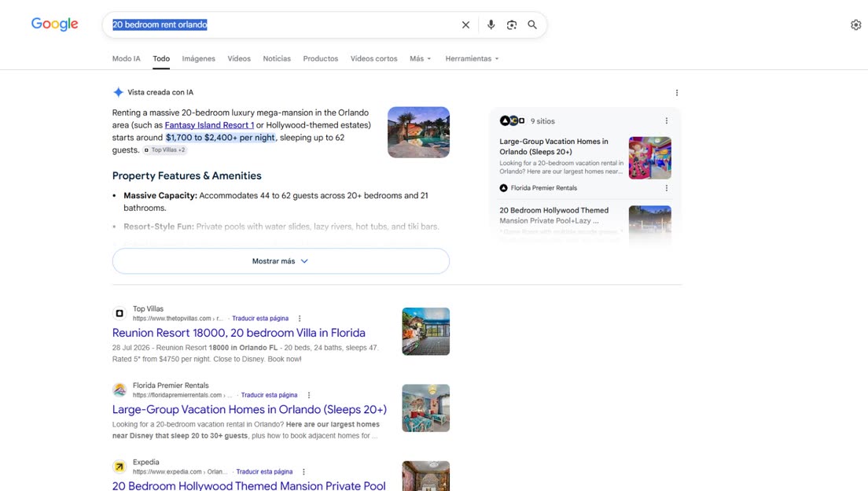The width and height of the screenshot is (868, 491).
Task: Click the Vista creada con IA label
Action: pyautogui.click(x=160, y=93)
